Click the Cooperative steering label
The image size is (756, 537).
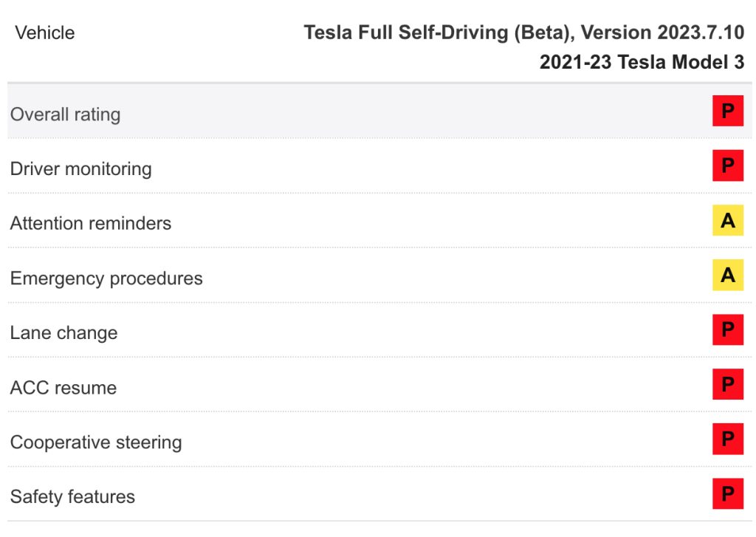click(96, 442)
